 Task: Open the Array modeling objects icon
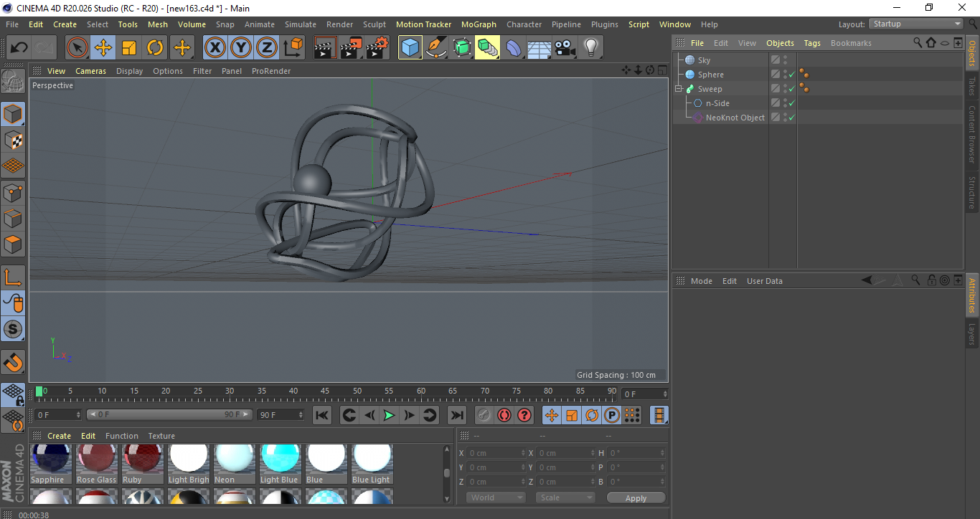coord(488,48)
